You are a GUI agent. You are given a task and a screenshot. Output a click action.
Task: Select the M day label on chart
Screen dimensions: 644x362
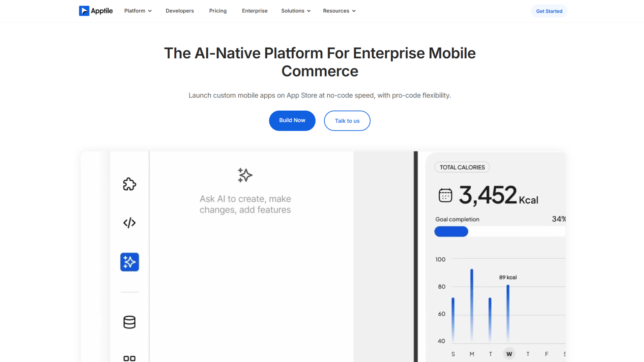472,354
